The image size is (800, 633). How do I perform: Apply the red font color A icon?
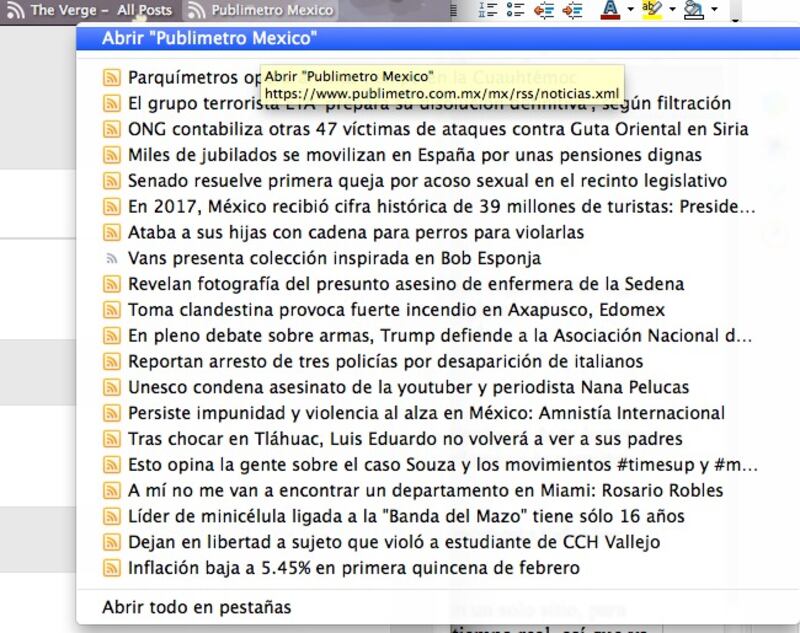pos(610,10)
